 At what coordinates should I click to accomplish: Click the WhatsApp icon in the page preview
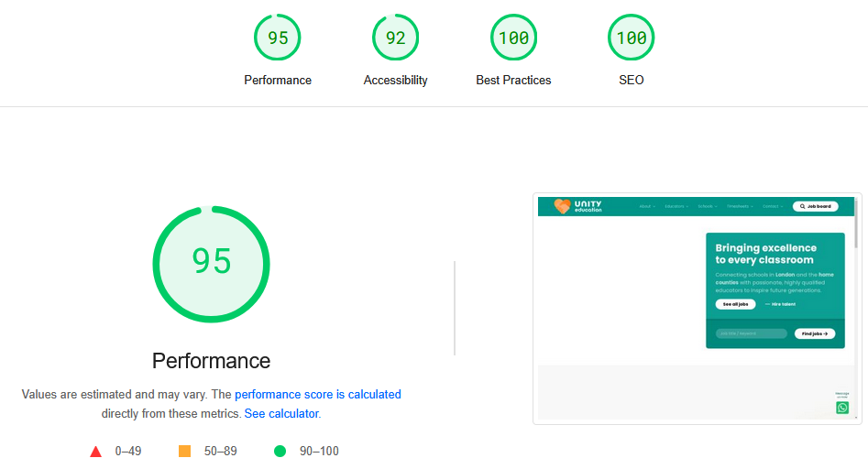coord(842,408)
